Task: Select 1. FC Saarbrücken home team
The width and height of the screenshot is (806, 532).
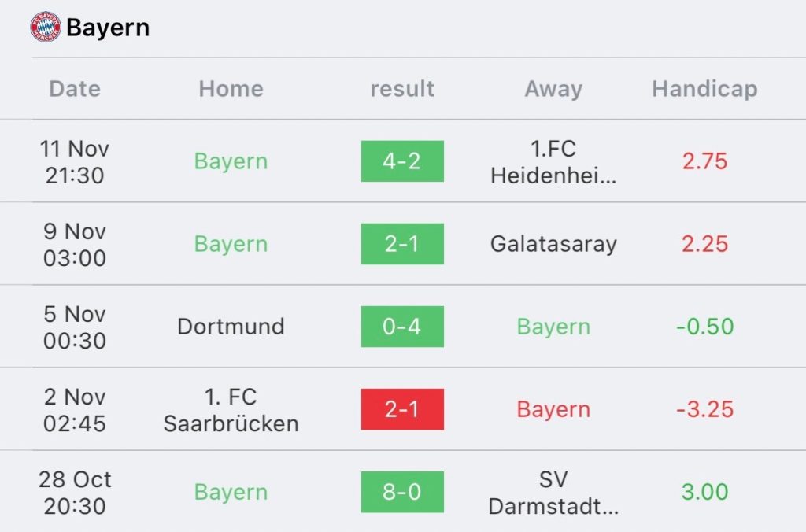Action: click(231, 410)
